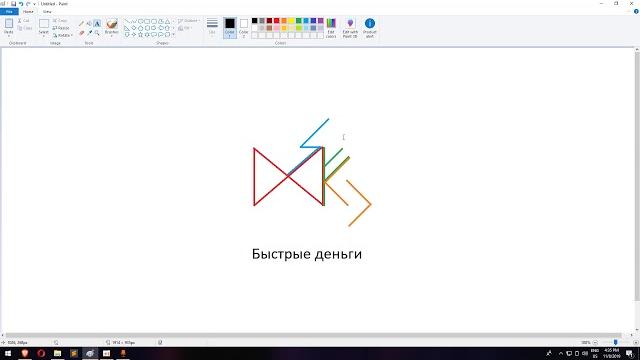Choose the Five-point star shape
640x360 pixels.
tap(140, 35)
